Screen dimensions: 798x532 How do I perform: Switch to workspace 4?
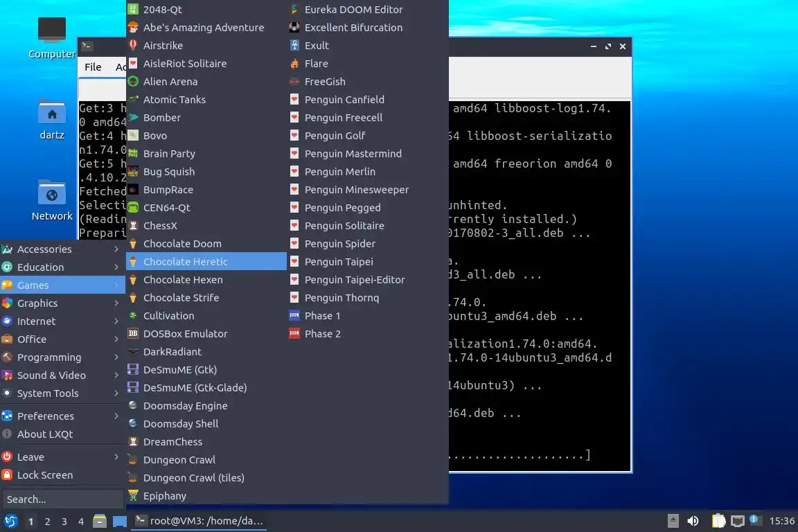click(x=81, y=522)
